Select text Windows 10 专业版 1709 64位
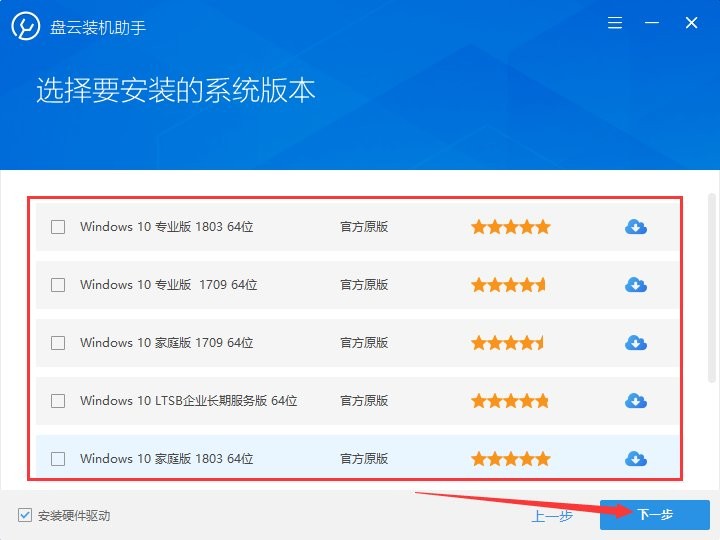720x540 pixels. click(169, 285)
